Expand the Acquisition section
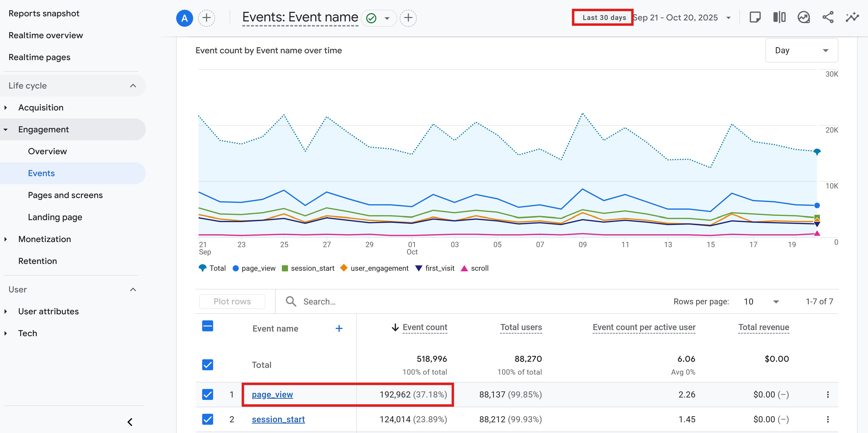The height and width of the screenshot is (433, 868). tap(41, 108)
